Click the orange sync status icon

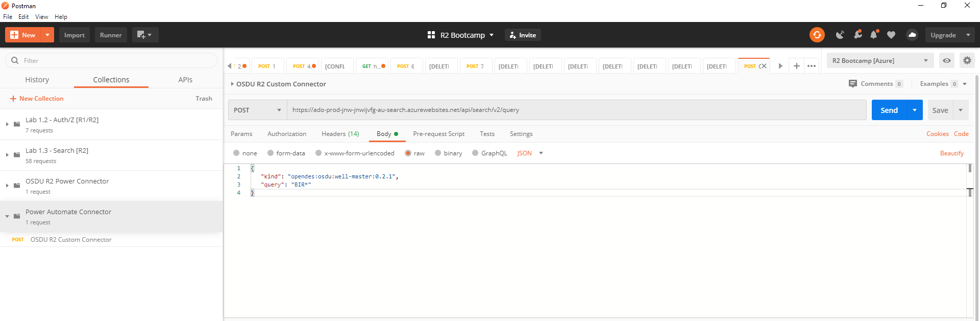tap(817, 35)
